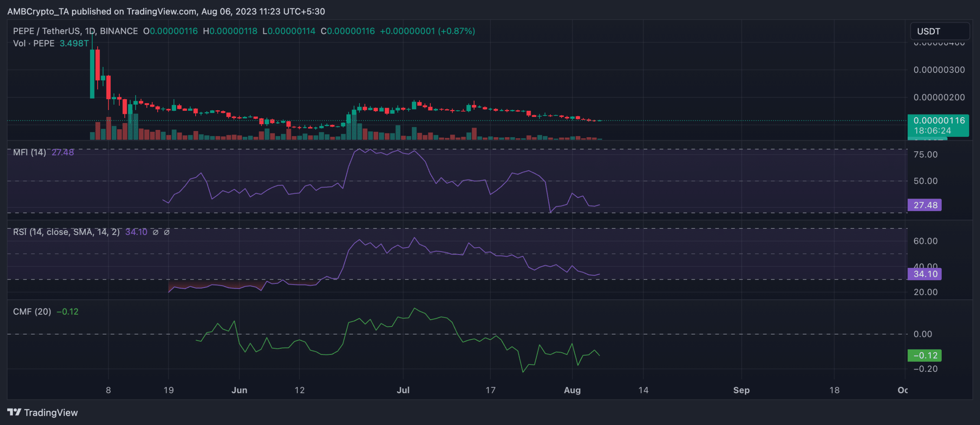
Task: Click the Jul label on time axis
Action: point(403,390)
